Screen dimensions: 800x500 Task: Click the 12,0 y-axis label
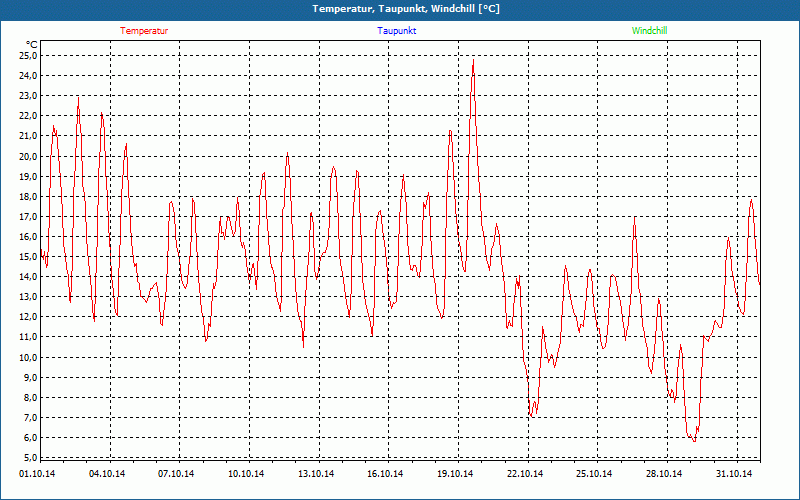29,317
